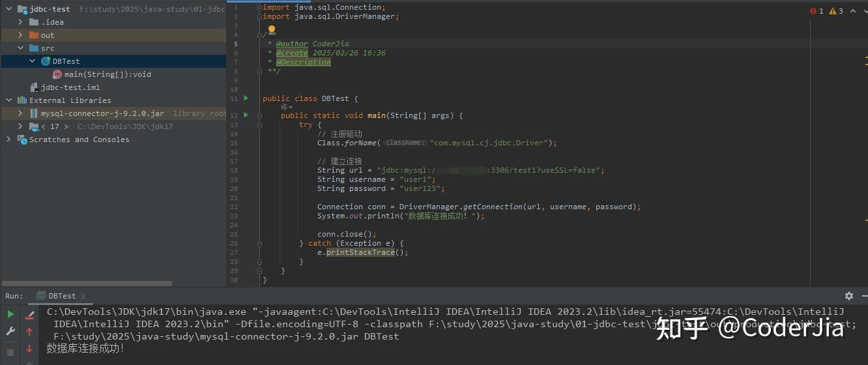Click main method icon in project tree
The height and width of the screenshot is (365, 868).
[x=57, y=74]
